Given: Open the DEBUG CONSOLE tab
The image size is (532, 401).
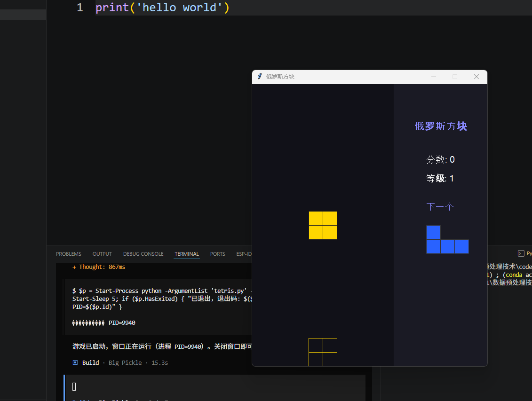Looking at the screenshot, I should (143, 254).
